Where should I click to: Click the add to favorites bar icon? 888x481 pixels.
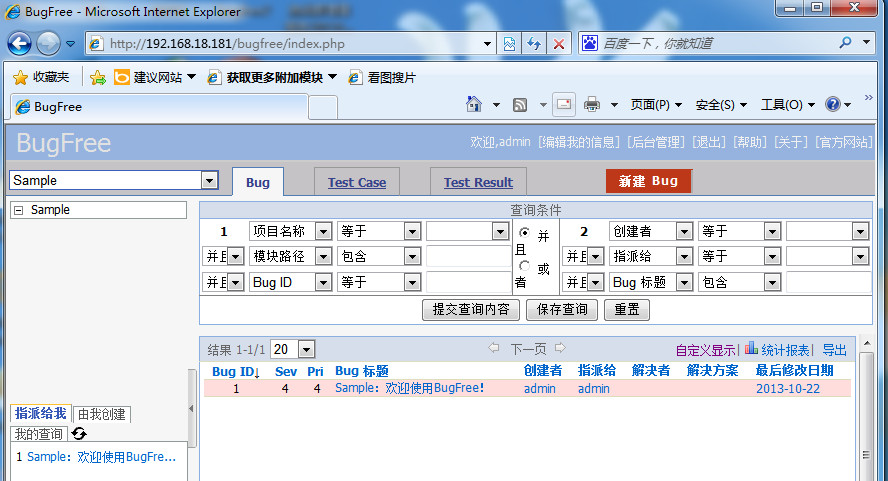[x=98, y=78]
